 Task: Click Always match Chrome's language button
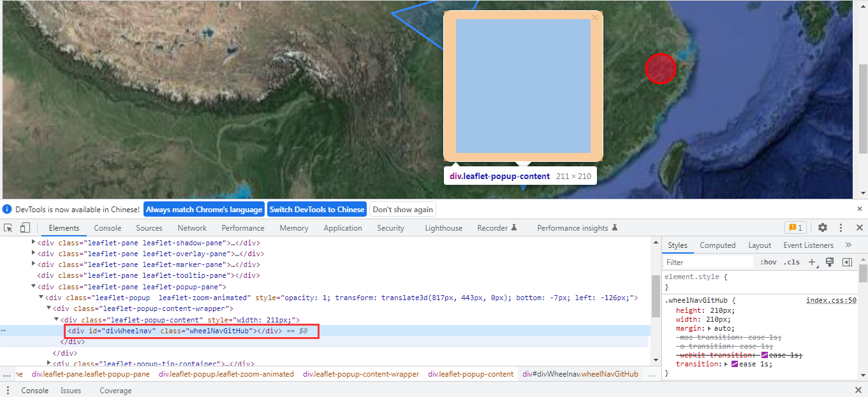point(204,209)
